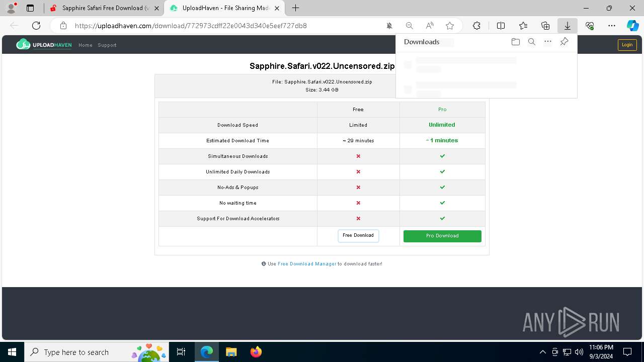
Task: Click the blocked notifications bell icon
Action: (389, 26)
